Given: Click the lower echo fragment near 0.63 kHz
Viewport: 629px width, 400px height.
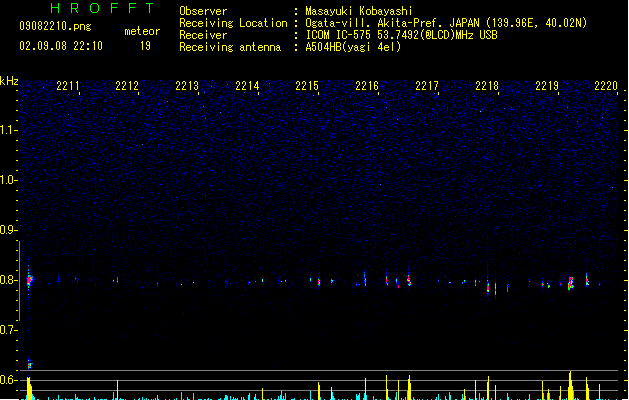Looking at the screenshot, I should coord(29,365).
